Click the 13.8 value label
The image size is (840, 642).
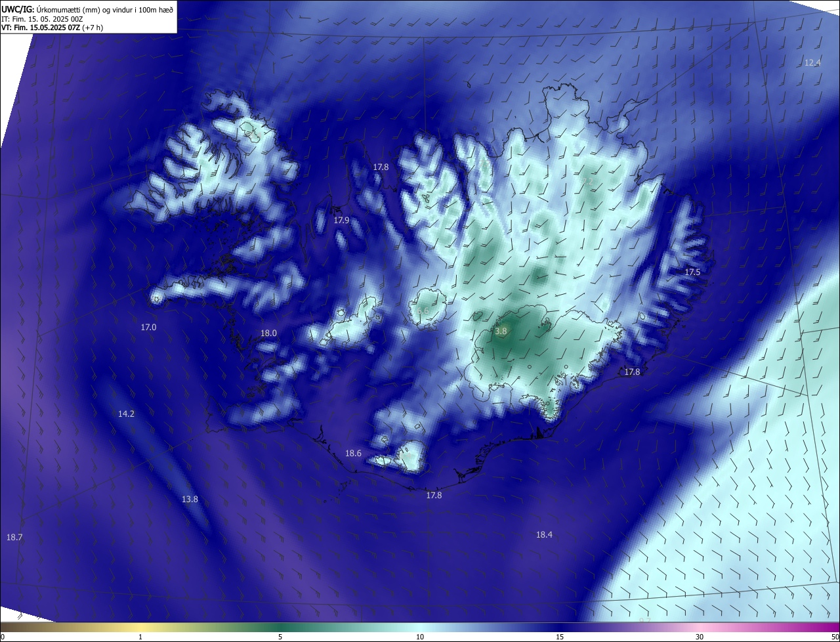point(190,500)
